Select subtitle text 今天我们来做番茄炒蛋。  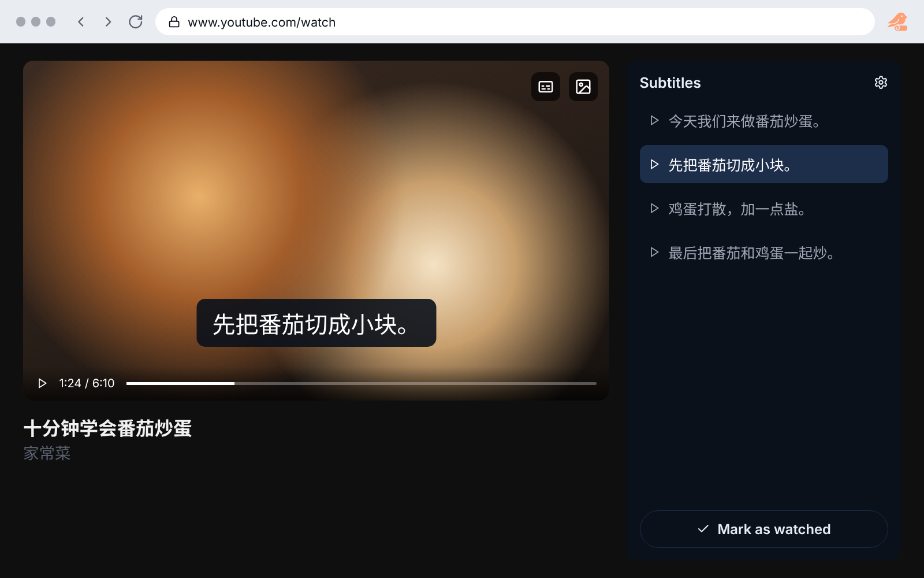pyautogui.click(x=744, y=121)
